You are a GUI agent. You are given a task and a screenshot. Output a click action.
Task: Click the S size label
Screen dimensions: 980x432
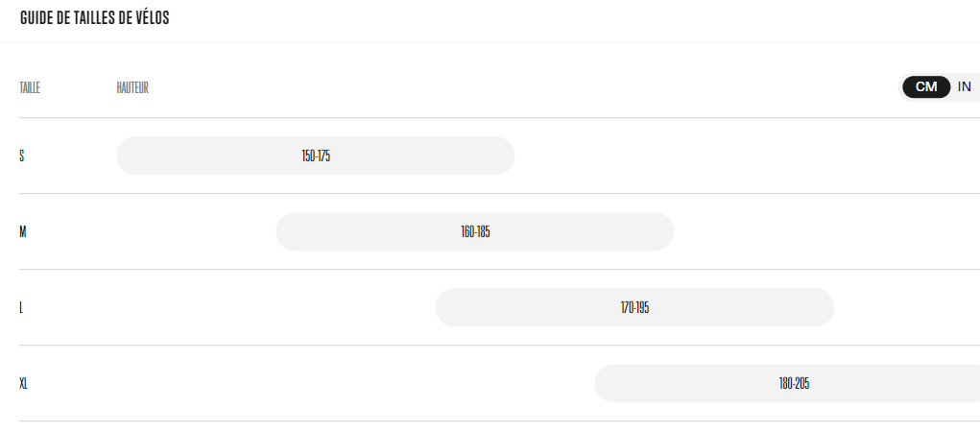[22, 156]
